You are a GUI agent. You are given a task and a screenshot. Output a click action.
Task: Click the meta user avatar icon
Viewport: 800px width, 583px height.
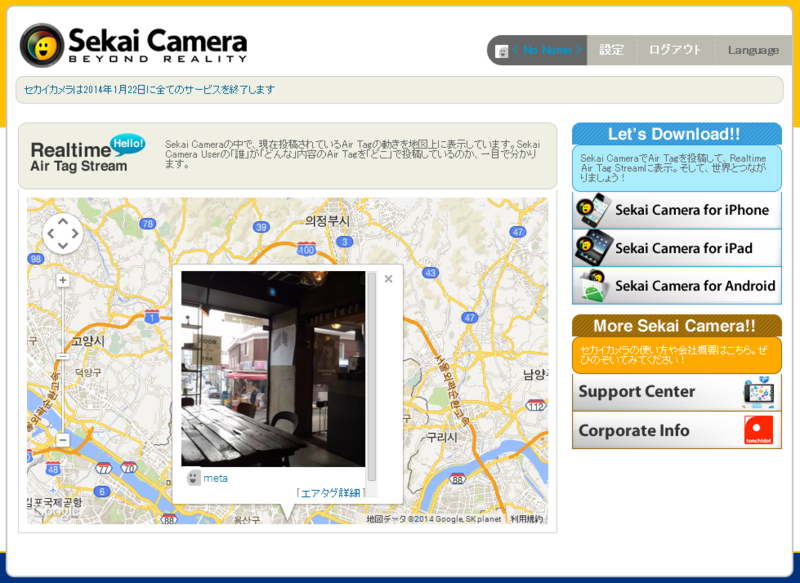[193, 478]
